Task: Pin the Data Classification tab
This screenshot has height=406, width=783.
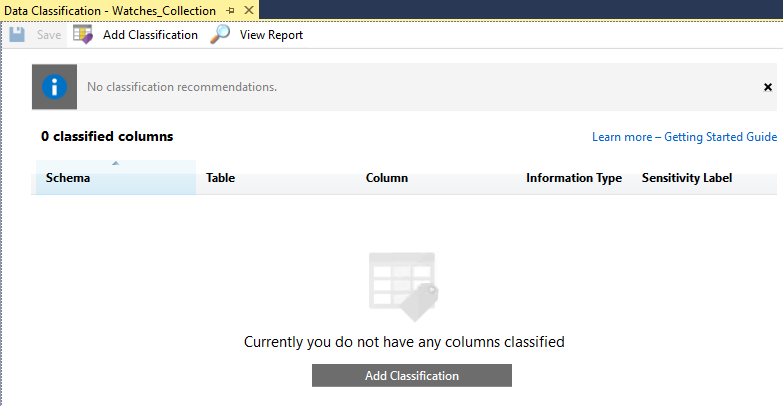Action: tap(230, 10)
